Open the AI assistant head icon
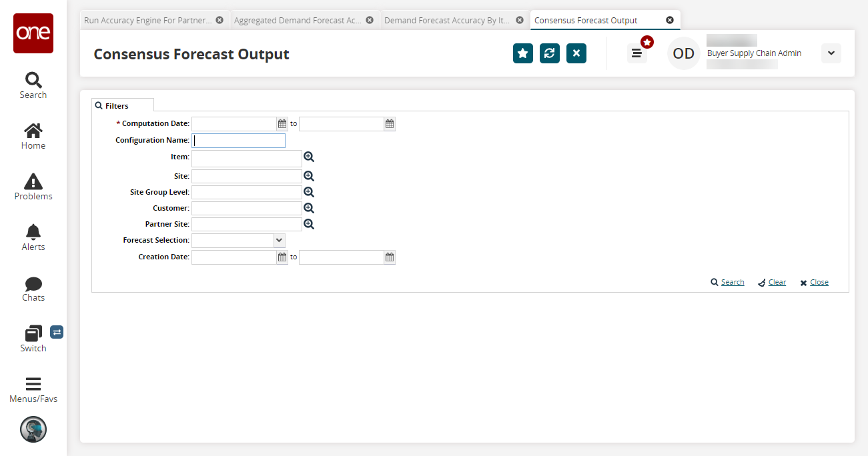The width and height of the screenshot is (868, 456). [x=33, y=429]
